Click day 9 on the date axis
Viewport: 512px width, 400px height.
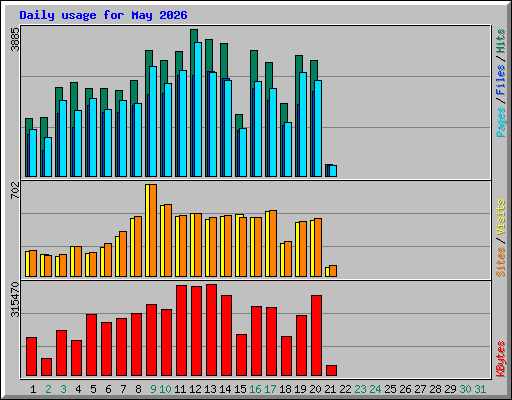click(153, 389)
